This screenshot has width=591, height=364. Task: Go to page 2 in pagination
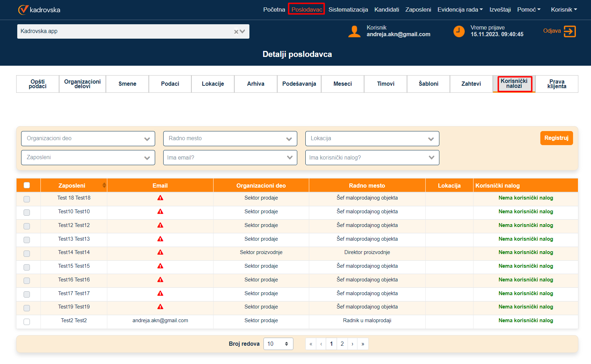pyautogui.click(x=342, y=344)
